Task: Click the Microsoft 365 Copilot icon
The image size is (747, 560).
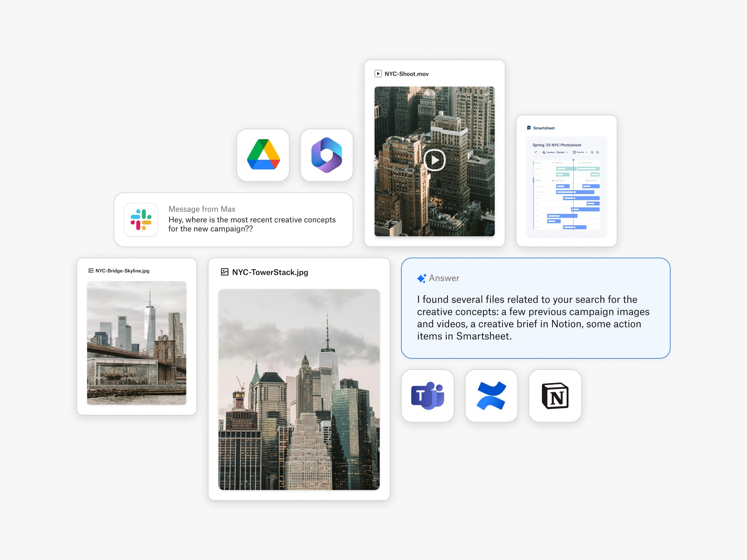Action: (327, 155)
